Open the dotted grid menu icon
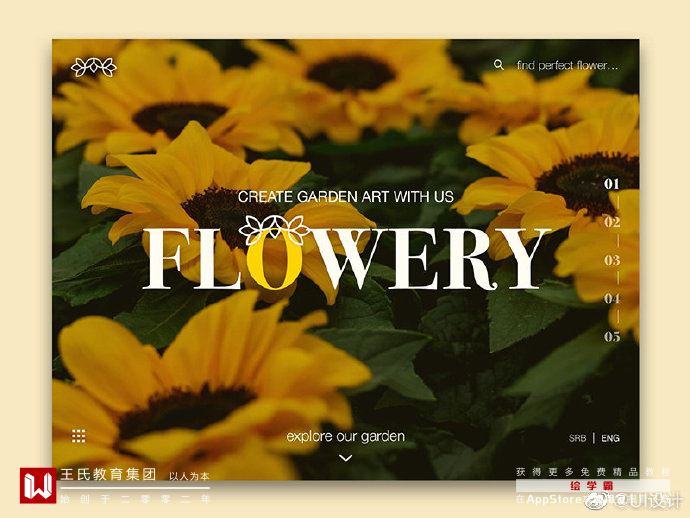This screenshot has width=690, height=518. [x=79, y=436]
